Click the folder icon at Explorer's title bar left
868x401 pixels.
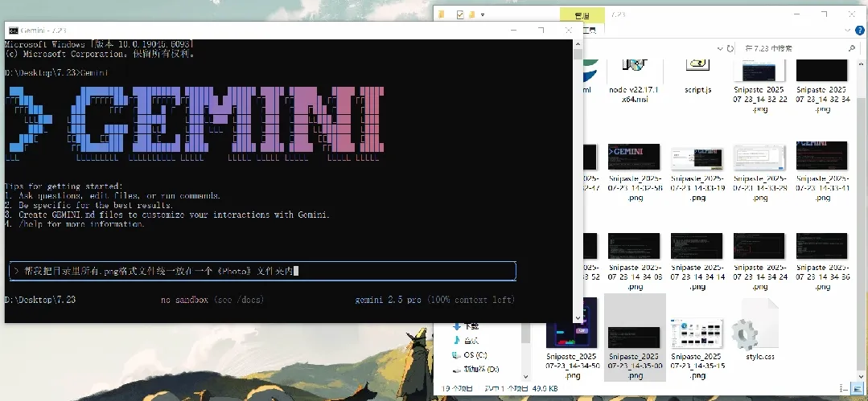pyautogui.click(x=441, y=14)
